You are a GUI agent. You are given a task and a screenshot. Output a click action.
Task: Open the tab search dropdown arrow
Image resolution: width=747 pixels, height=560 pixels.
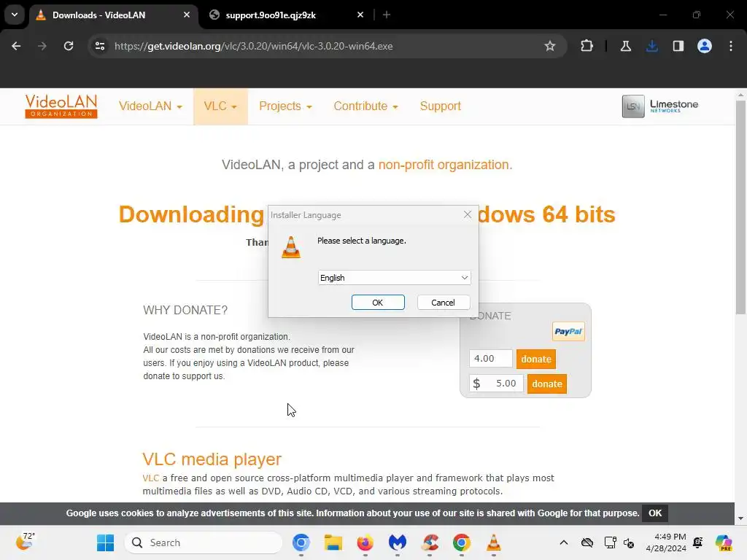point(15,15)
